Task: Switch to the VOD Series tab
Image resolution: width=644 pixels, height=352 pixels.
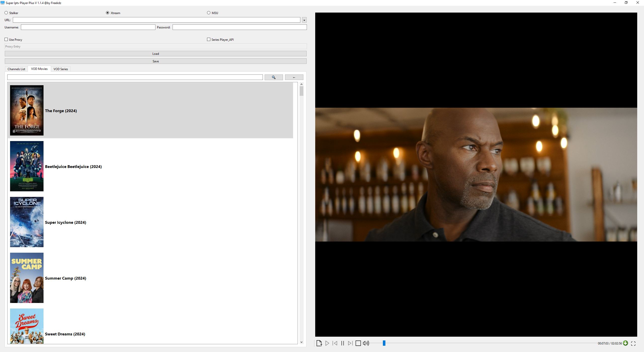Action: click(60, 69)
